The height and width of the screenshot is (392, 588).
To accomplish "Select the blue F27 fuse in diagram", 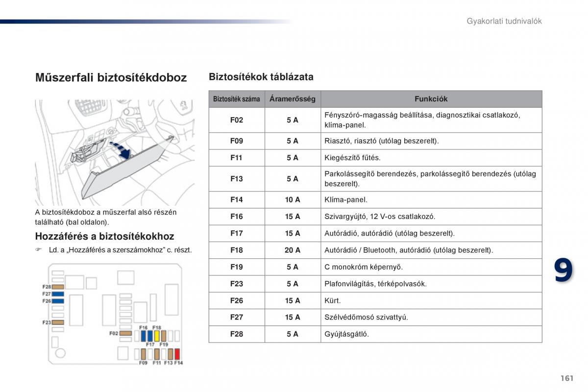I will [58, 294].
